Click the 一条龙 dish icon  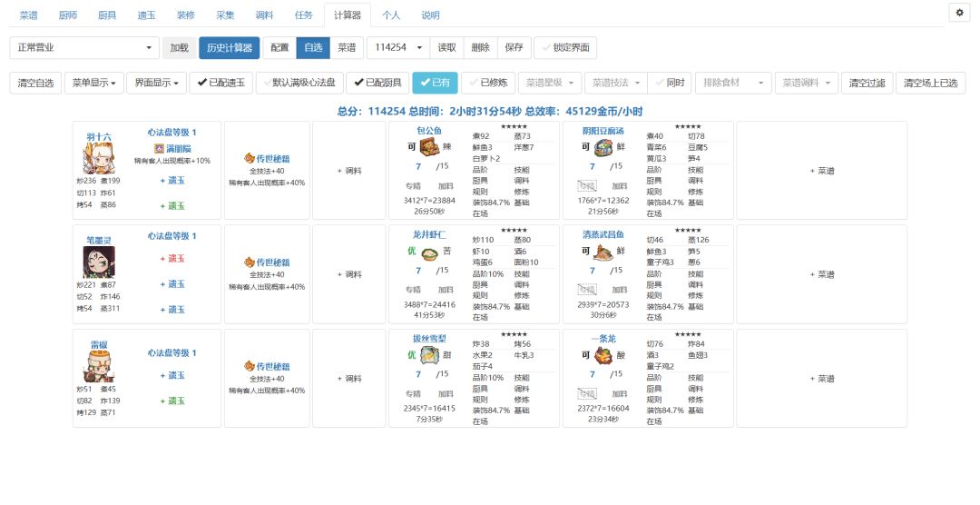pos(603,355)
